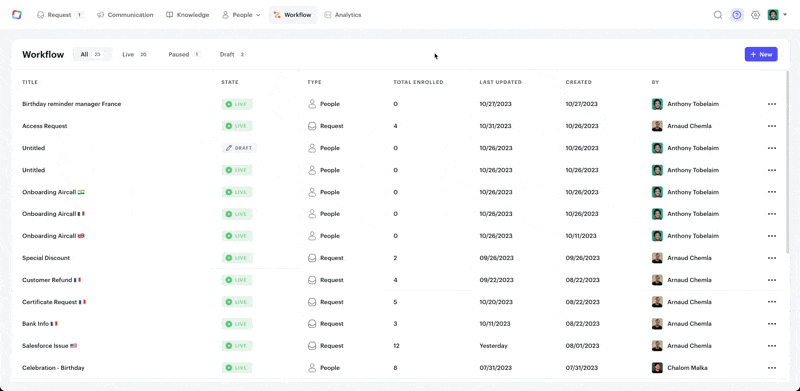The image size is (800, 391).
Task: Open the Access Request workflow
Action: pos(44,126)
